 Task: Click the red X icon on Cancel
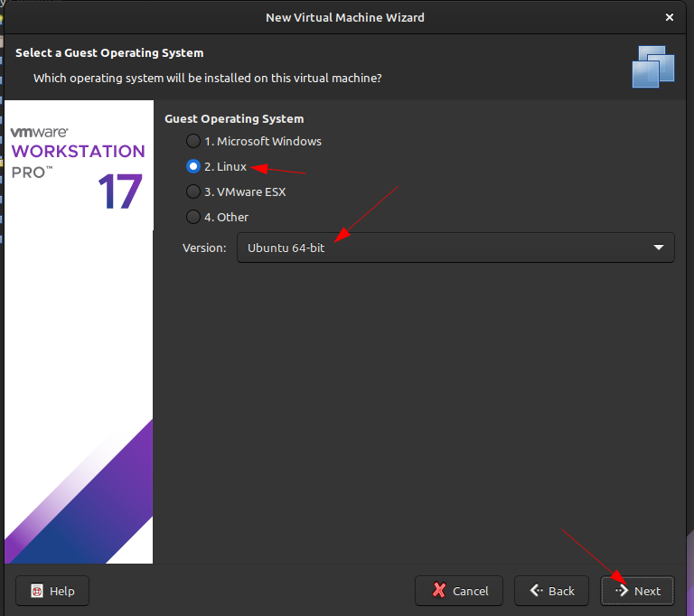click(439, 591)
